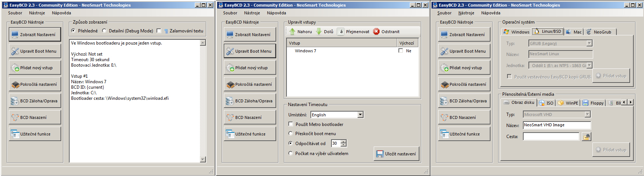Click Pokročilá nastavení in middle window
The height and width of the screenshot is (176, 644).
coord(250,84)
